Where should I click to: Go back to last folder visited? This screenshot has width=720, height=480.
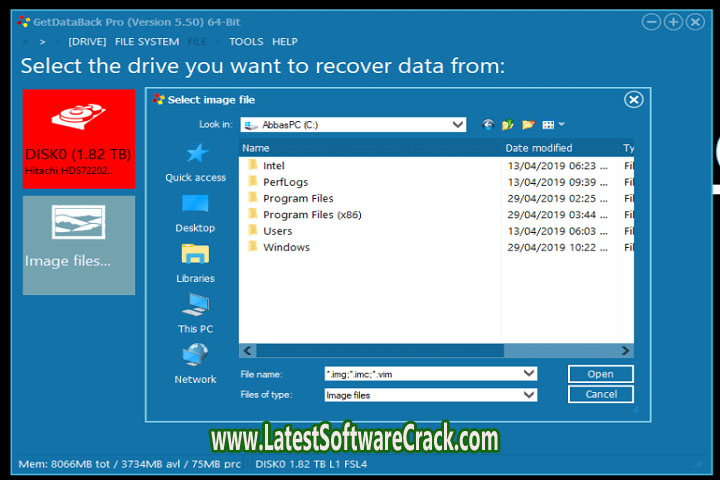(x=488, y=125)
